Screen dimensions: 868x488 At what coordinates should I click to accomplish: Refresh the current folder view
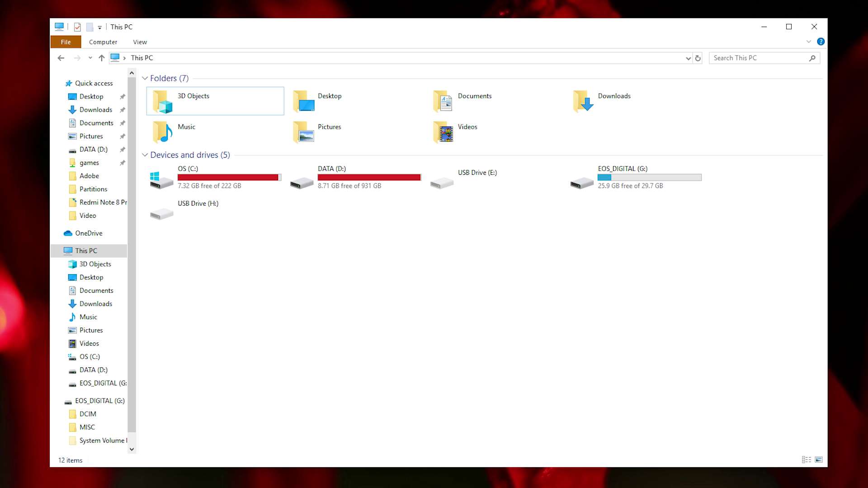tap(698, 58)
